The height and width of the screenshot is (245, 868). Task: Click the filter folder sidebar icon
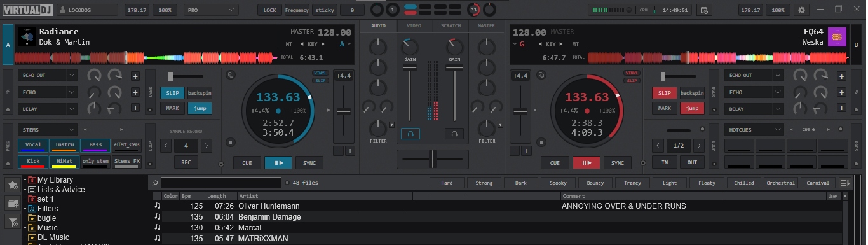pos(12,222)
